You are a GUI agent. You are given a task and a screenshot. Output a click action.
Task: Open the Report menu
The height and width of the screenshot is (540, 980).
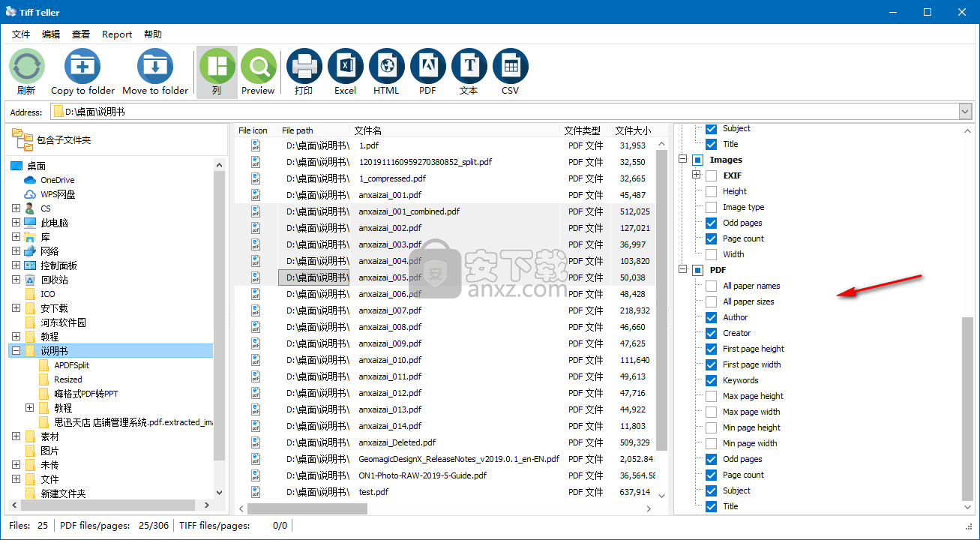117,34
